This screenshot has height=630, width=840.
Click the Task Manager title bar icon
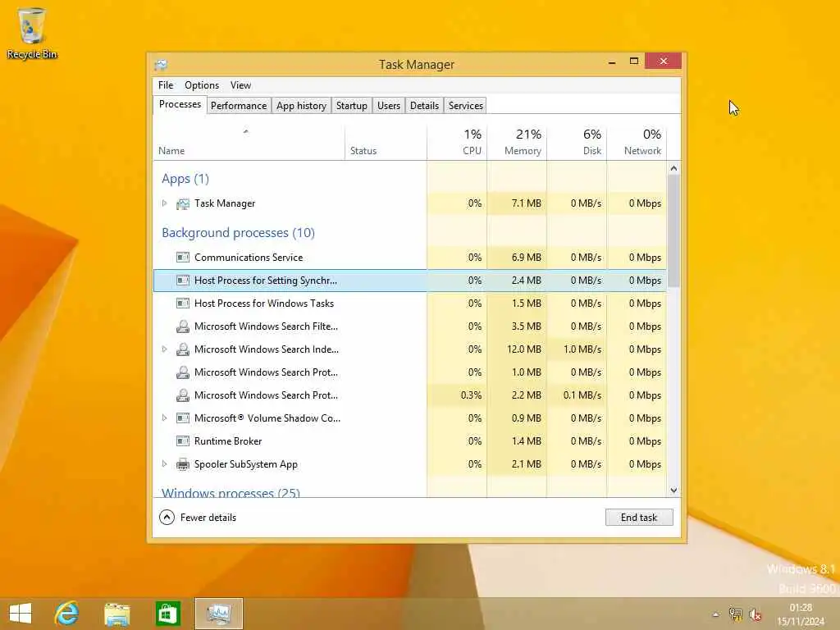point(161,65)
